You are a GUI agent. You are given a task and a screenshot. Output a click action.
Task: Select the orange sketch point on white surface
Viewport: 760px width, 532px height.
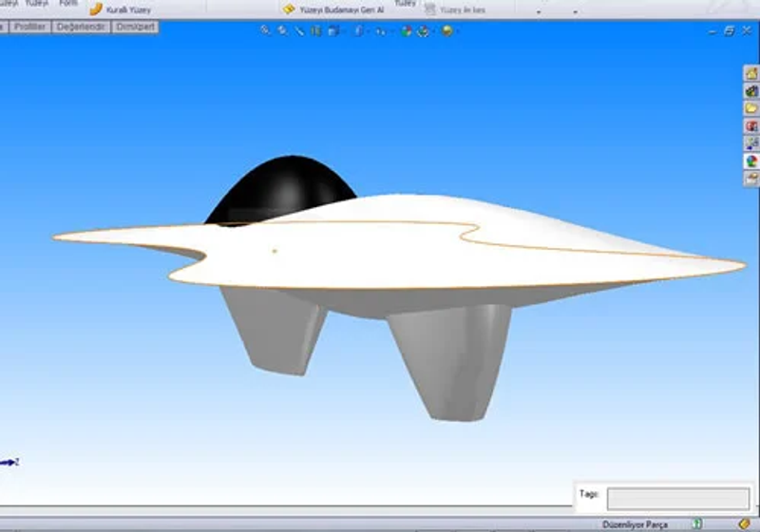[275, 251]
